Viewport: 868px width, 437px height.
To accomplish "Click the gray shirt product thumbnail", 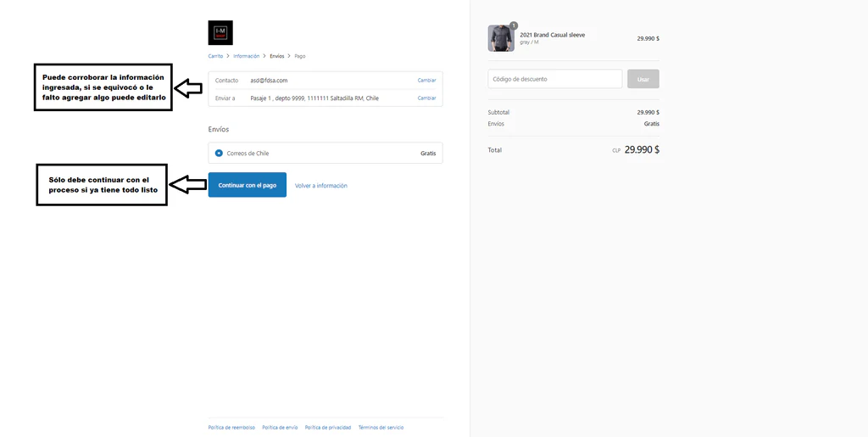I will 501,38.
